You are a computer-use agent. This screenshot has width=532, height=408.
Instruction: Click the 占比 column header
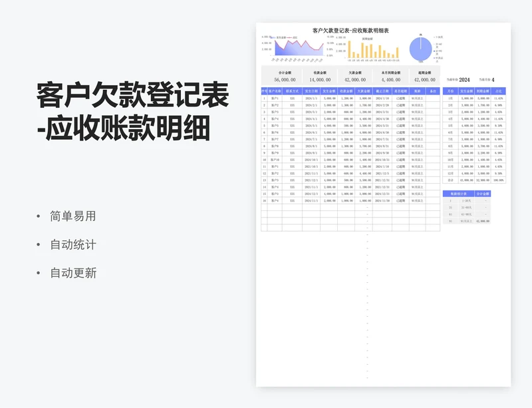coord(498,91)
